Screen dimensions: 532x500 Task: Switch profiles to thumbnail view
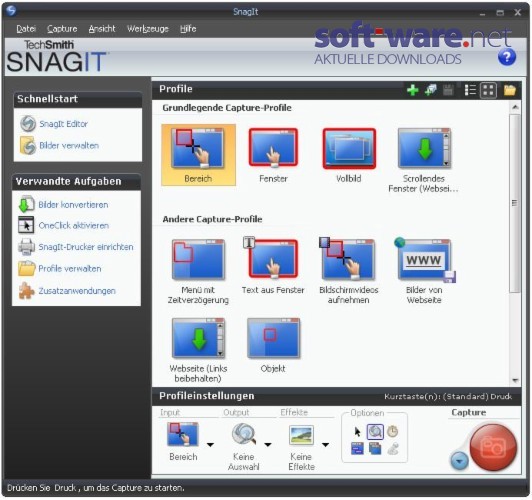(489, 90)
